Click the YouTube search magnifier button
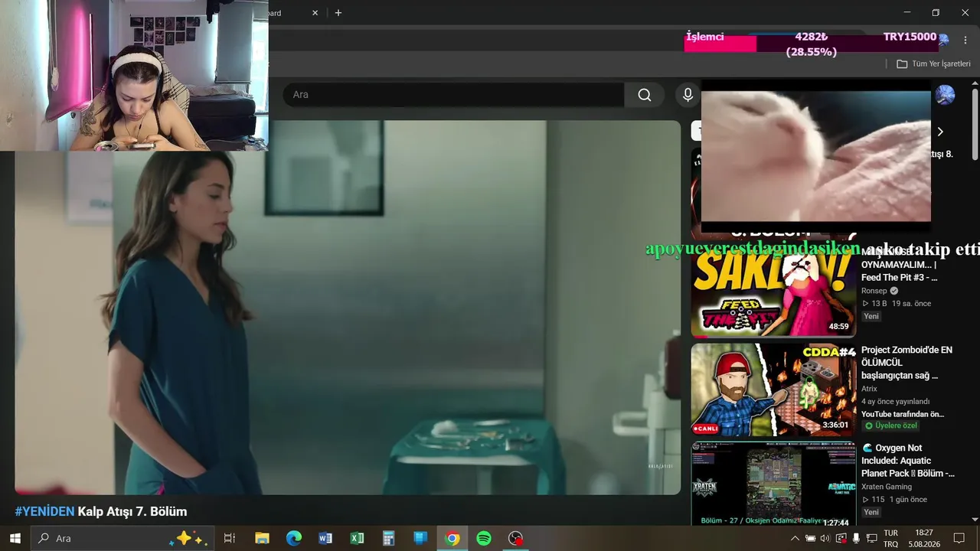This screenshot has width=980, height=551. pos(645,95)
